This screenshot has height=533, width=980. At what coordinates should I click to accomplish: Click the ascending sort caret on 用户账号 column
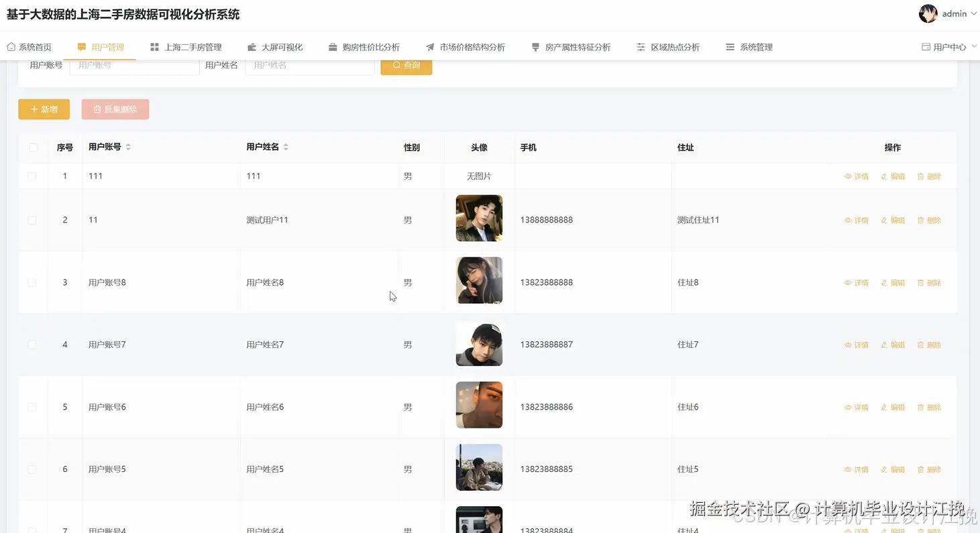pos(127,143)
